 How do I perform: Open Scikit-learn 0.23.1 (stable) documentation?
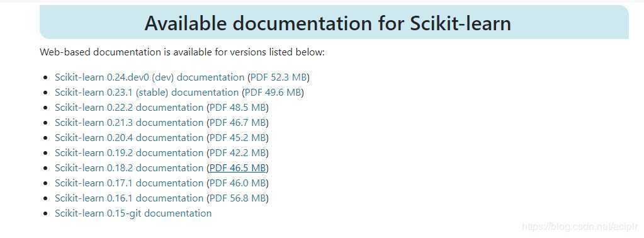click(147, 93)
